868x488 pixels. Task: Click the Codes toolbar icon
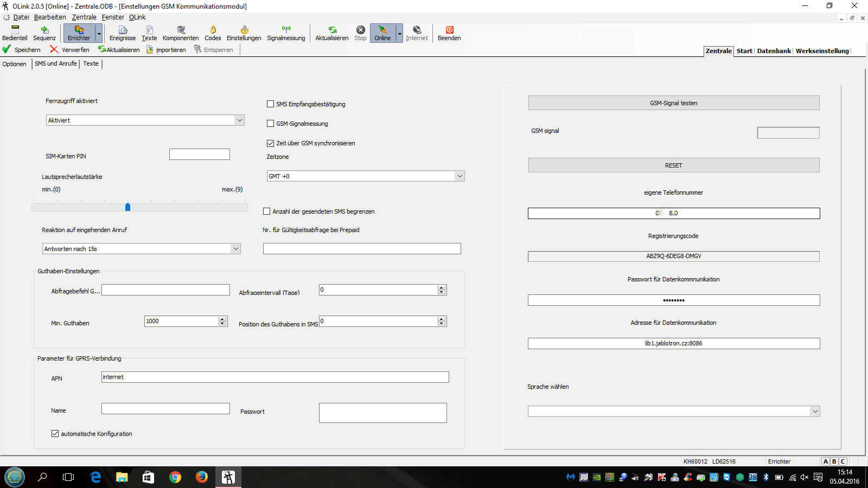[213, 33]
